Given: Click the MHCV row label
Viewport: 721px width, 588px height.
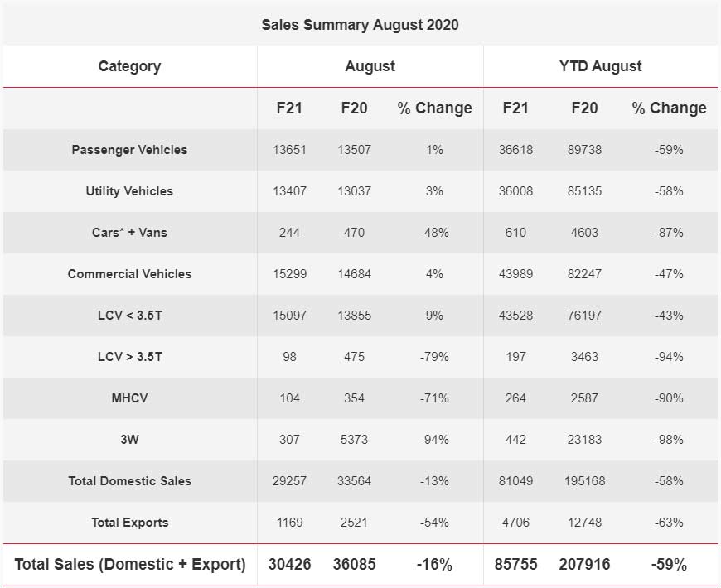Looking at the screenshot, I should (x=129, y=398).
